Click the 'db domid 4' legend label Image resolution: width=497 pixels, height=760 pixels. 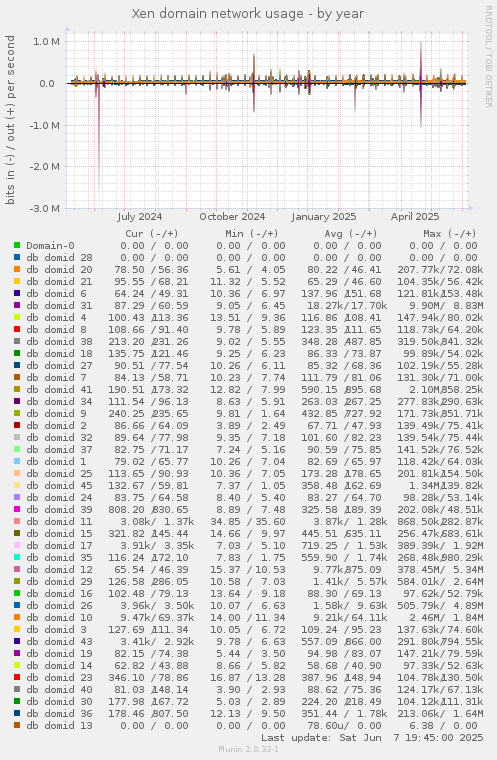(56, 318)
